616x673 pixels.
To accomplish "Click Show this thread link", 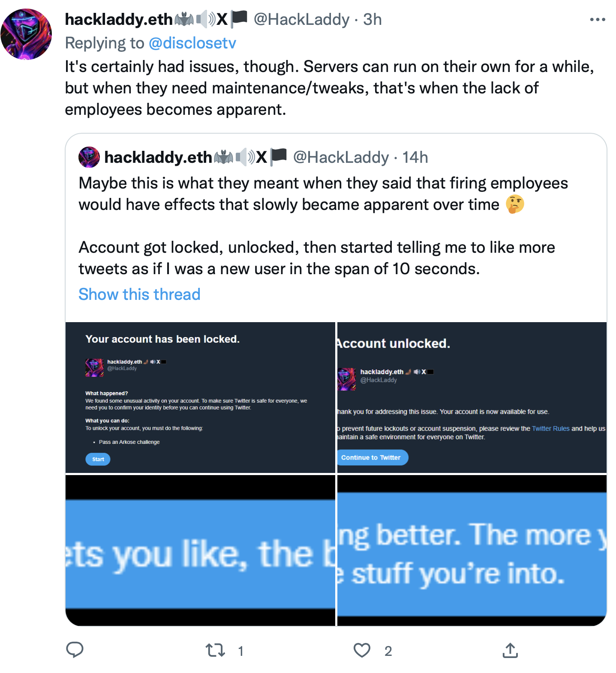I will [139, 294].
